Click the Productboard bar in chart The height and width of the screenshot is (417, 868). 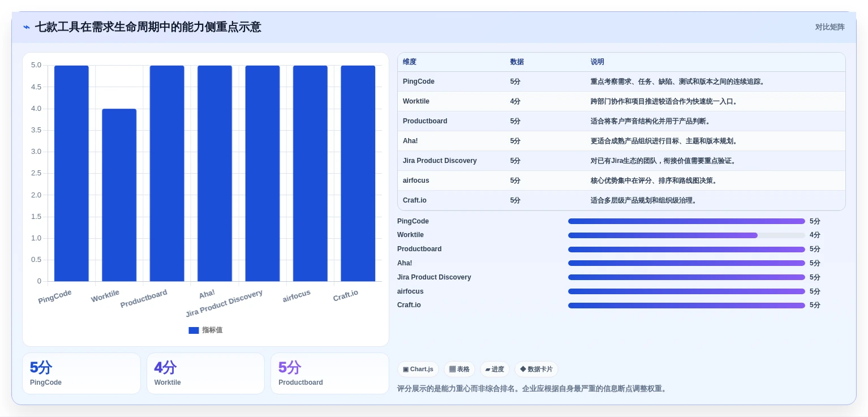tap(167, 173)
